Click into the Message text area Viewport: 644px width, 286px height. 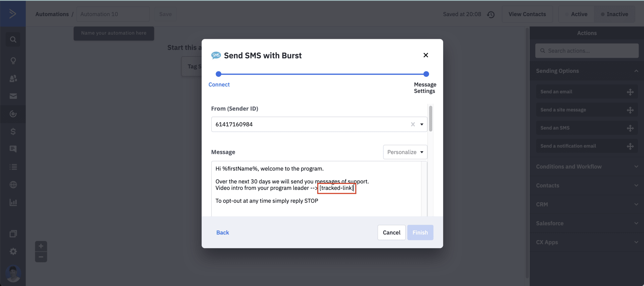click(316, 189)
